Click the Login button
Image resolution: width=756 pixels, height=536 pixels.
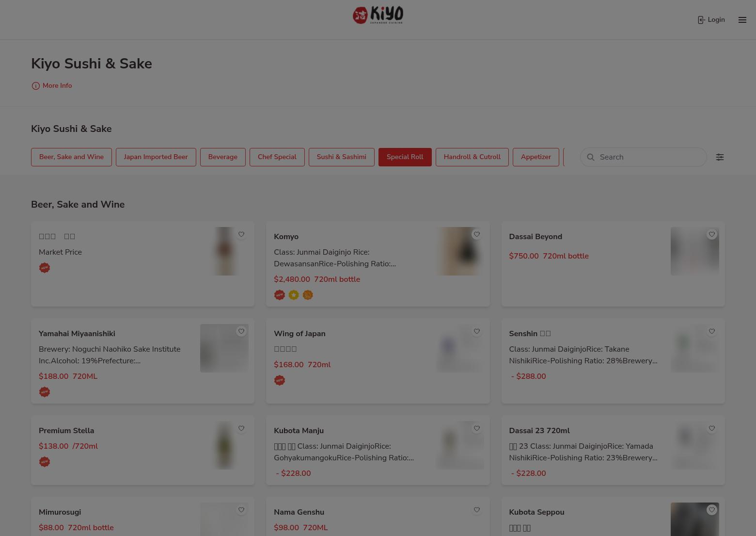pyautogui.click(x=716, y=20)
